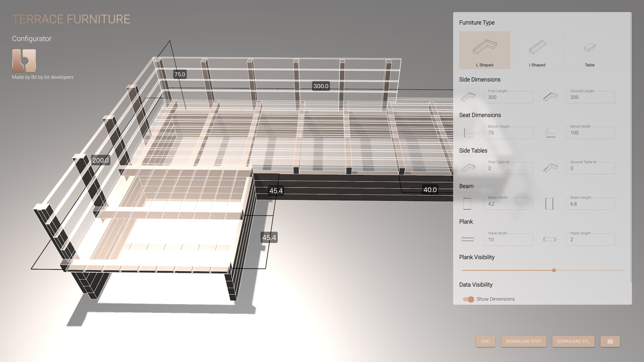Focus the Plank Height input field
This screenshot has width=644, height=362.
[x=590, y=239]
